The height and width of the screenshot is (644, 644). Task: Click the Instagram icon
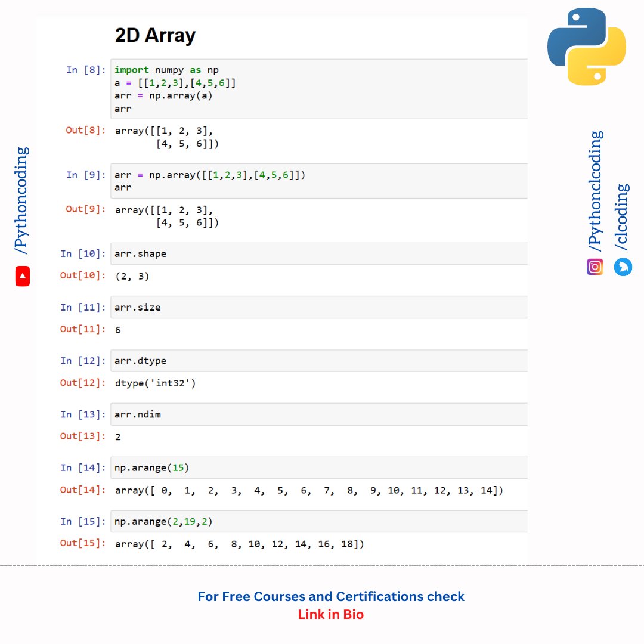click(x=595, y=267)
